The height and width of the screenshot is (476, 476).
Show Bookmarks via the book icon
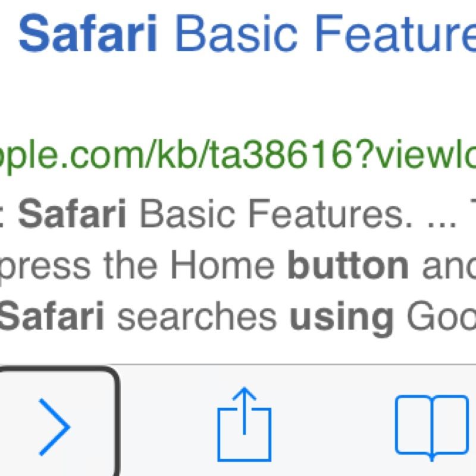pyautogui.click(x=433, y=425)
